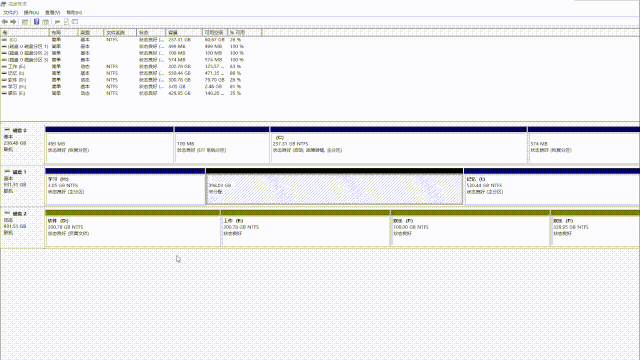Click the volume icon of 磁盘 0 磁盘分区 1 row

[x=4, y=47]
